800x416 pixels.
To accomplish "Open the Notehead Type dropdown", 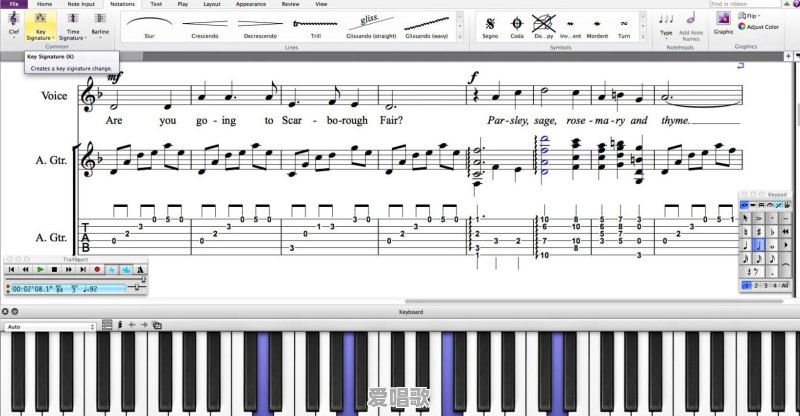I will (666, 26).
